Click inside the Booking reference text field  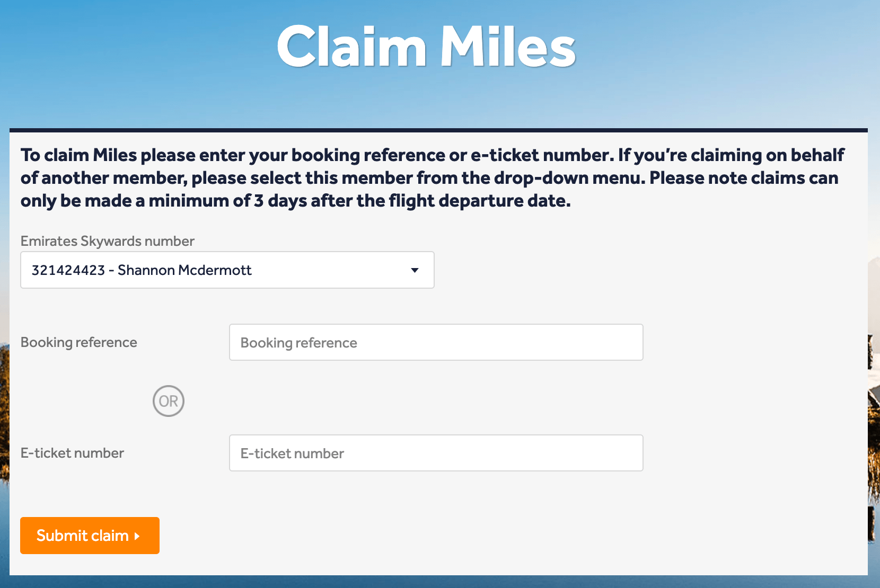click(x=436, y=342)
